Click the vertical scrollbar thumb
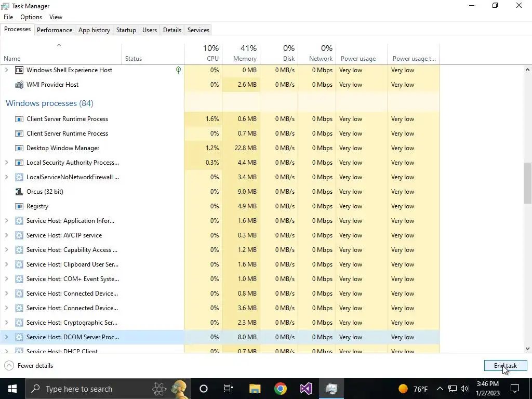The height and width of the screenshot is (399, 532). (527, 183)
